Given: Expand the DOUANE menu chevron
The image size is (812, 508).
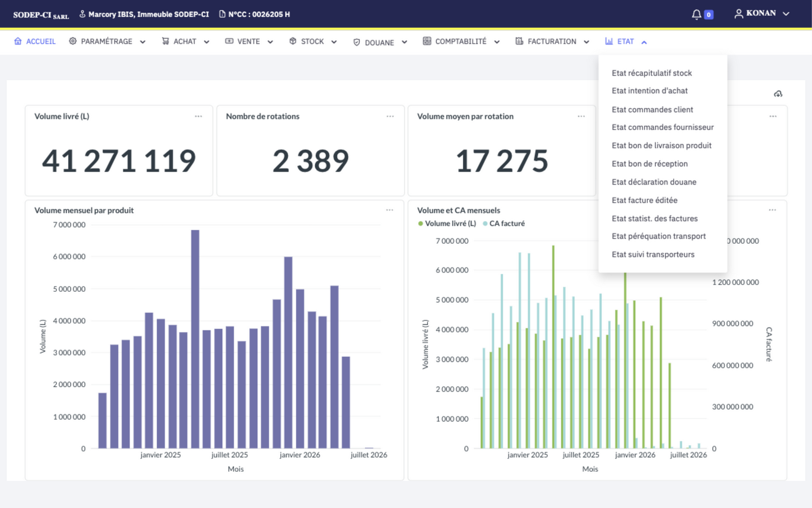Looking at the screenshot, I should point(404,42).
